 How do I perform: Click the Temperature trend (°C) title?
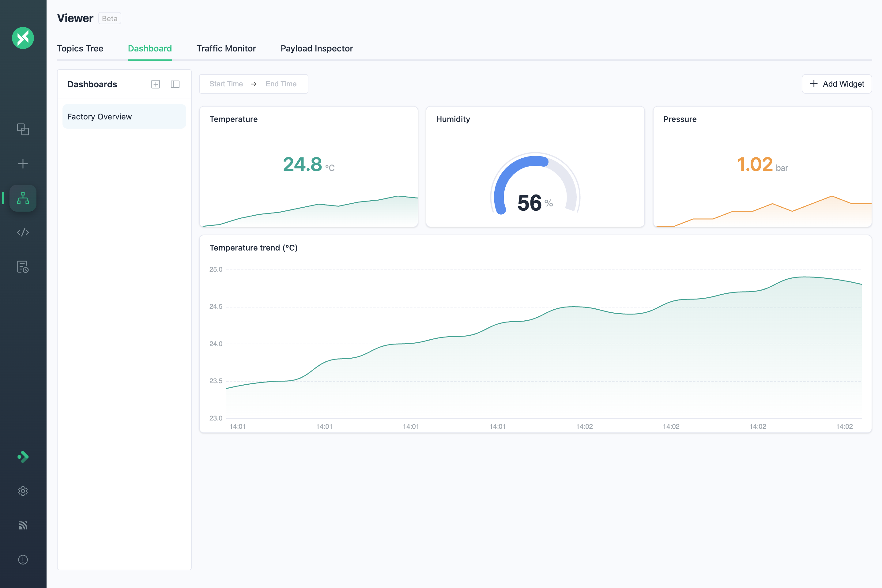click(254, 248)
